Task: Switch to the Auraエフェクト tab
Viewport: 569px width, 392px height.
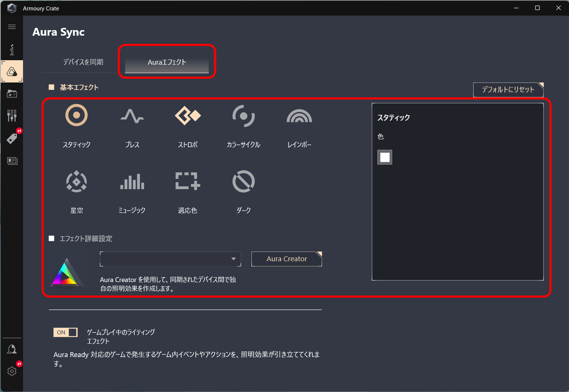Action: click(x=167, y=62)
